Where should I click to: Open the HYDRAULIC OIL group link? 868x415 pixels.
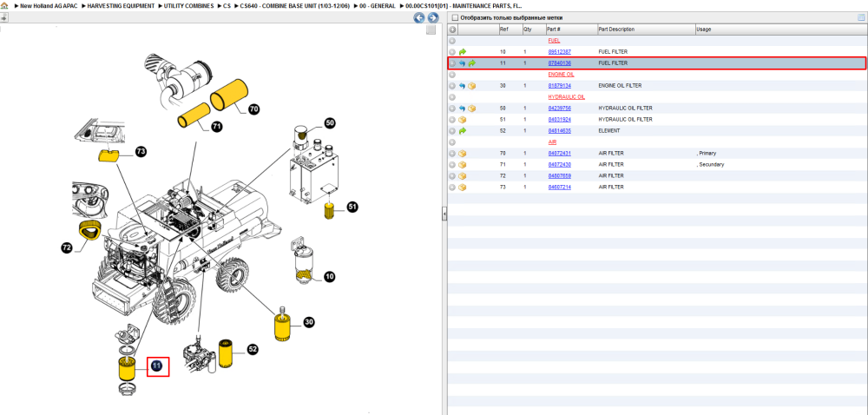[x=566, y=97]
